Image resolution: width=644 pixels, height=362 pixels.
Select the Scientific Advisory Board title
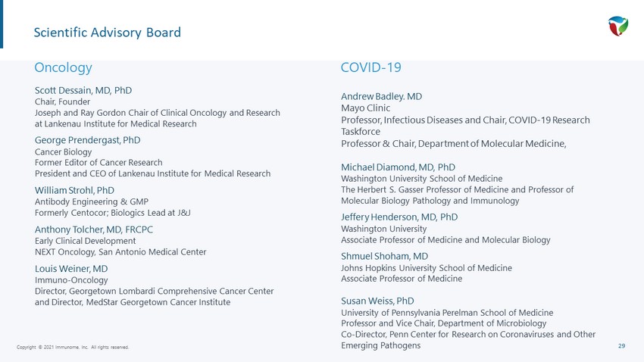click(x=107, y=33)
